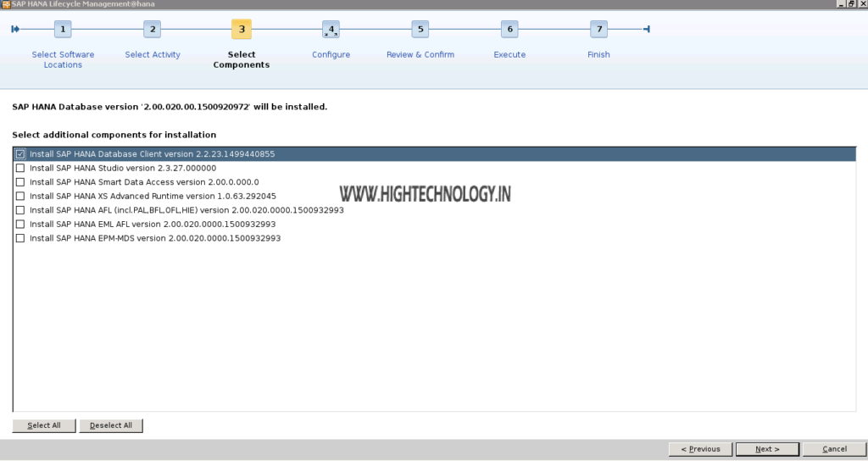Select Smart Data Access version 2.00.0.000.0 text
Image resolution: width=868 pixels, height=461 pixels.
tap(144, 182)
